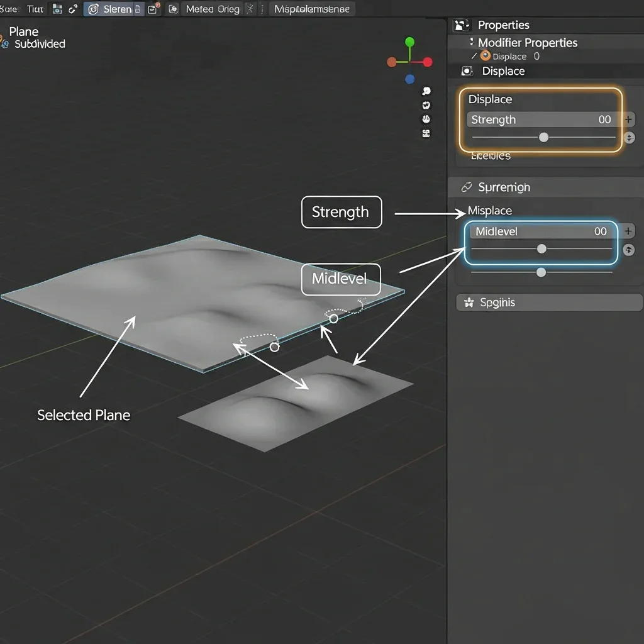This screenshot has width=644, height=644.
Task: Click the save disk icon in top bar
Action: point(57,9)
